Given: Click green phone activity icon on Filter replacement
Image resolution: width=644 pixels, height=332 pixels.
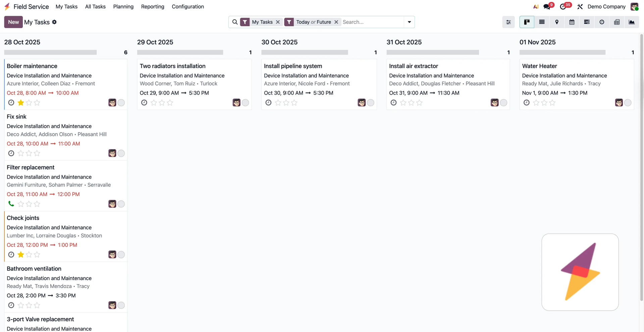Looking at the screenshot, I should coord(11,204).
